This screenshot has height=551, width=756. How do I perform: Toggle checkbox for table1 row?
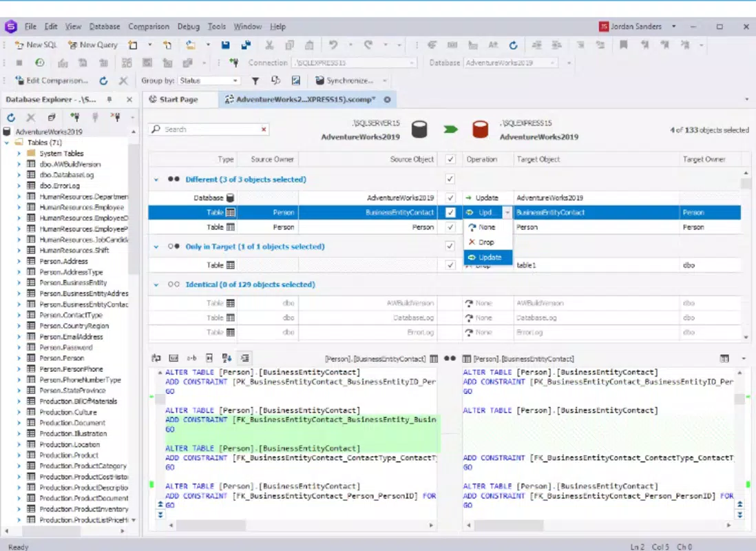(450, 265)
